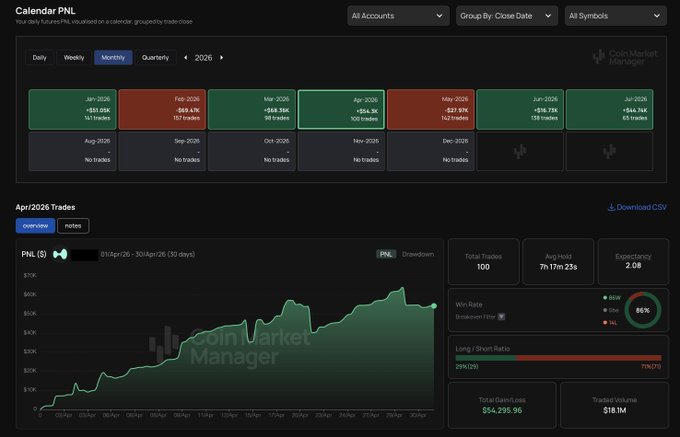The image size is (680, 437).
Task: Click the green long portion of ratio bar
Action: (x=486, y=358)
